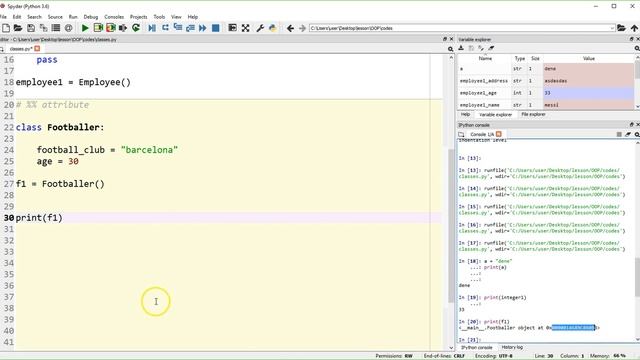Sort variables by Name column header
Screen dimensions: 640x360
coord(485,59)
